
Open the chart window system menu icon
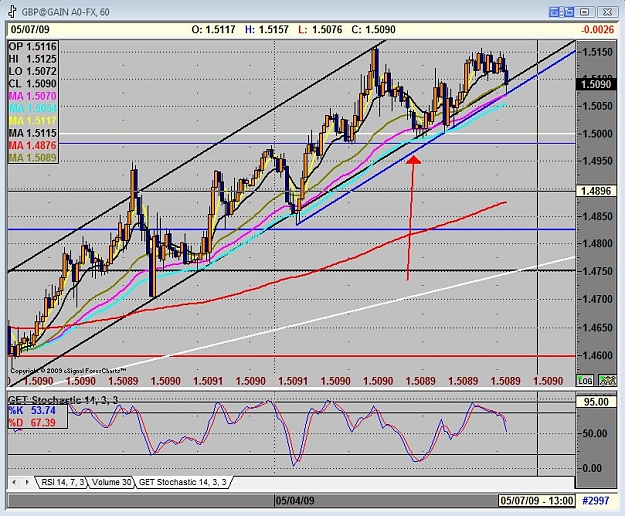(x=11, y=11)
